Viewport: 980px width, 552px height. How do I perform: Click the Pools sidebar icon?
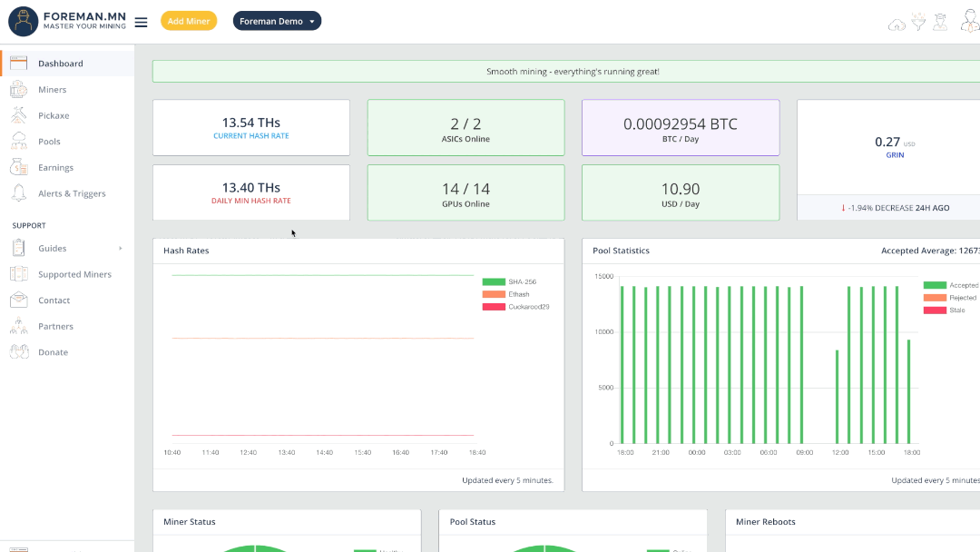pyautogui.click(x=19, y=142)
